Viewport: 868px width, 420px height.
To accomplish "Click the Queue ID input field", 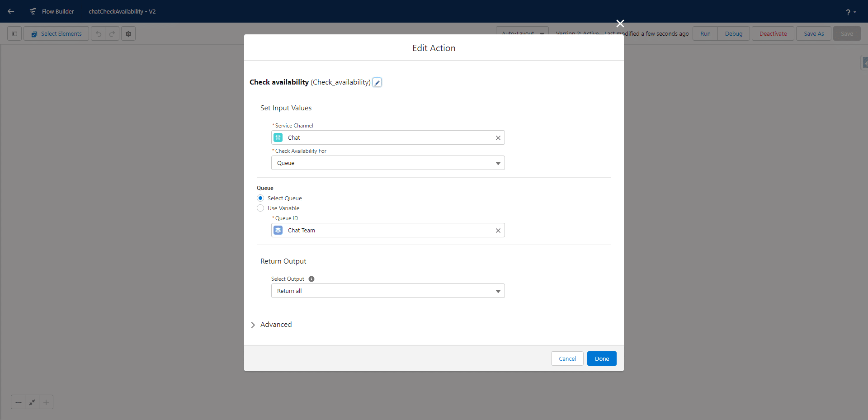I will [388, 230].
